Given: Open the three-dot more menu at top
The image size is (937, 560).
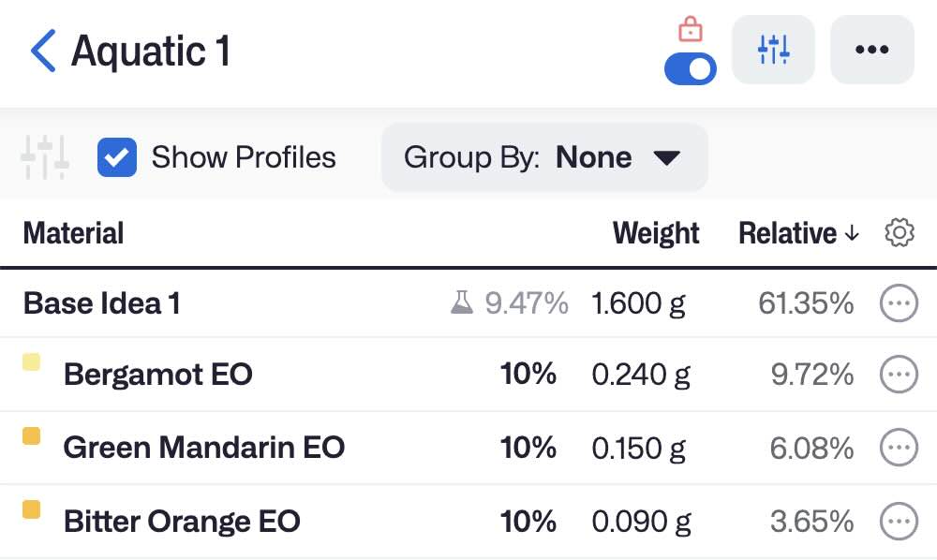Looking at the screenshot, I should (871, 51).
